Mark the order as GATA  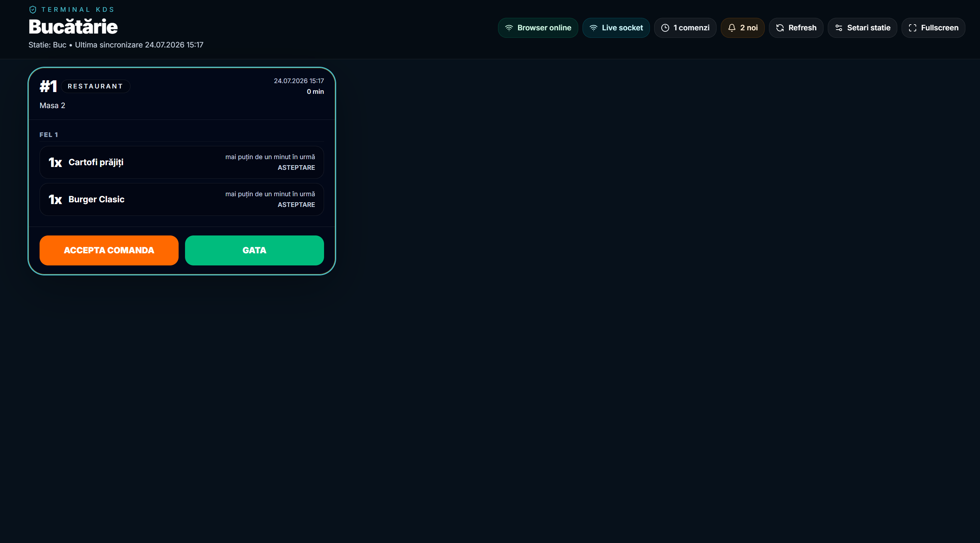point(255,250)
